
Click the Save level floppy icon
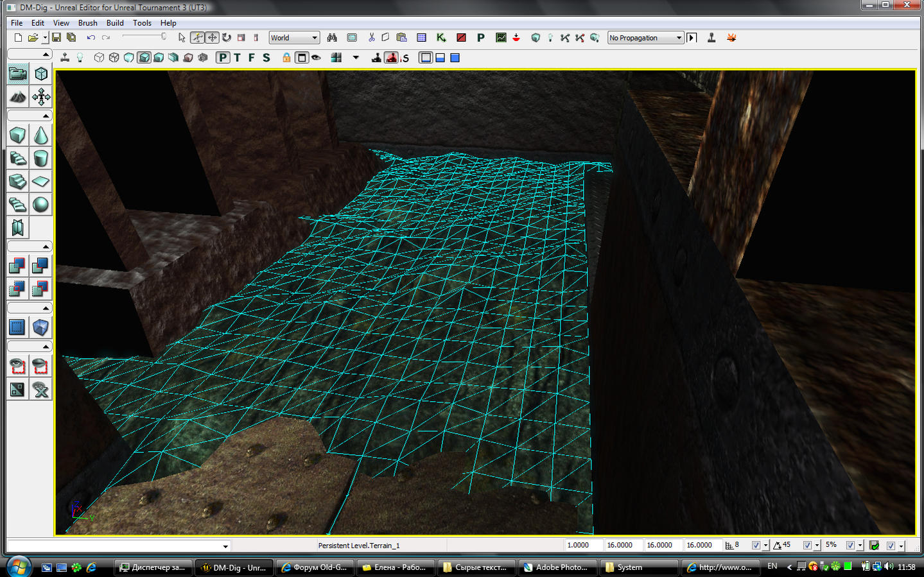click(57, 38)
